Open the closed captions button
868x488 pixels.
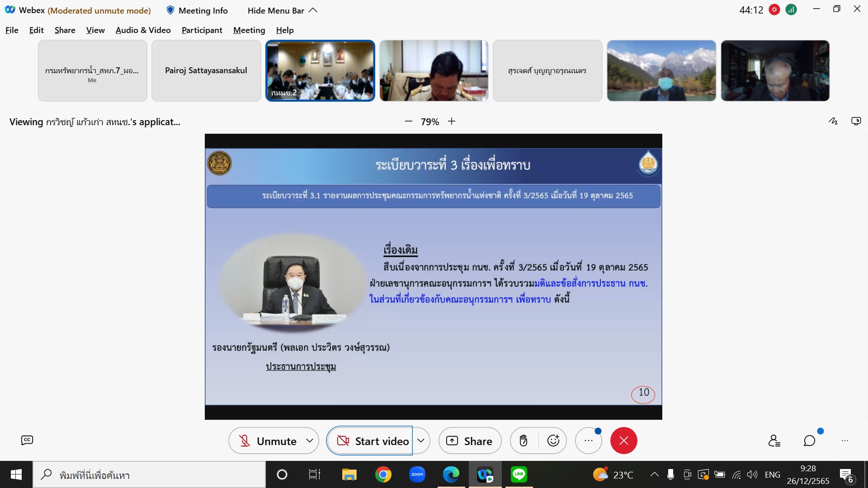tap(27, 440)
